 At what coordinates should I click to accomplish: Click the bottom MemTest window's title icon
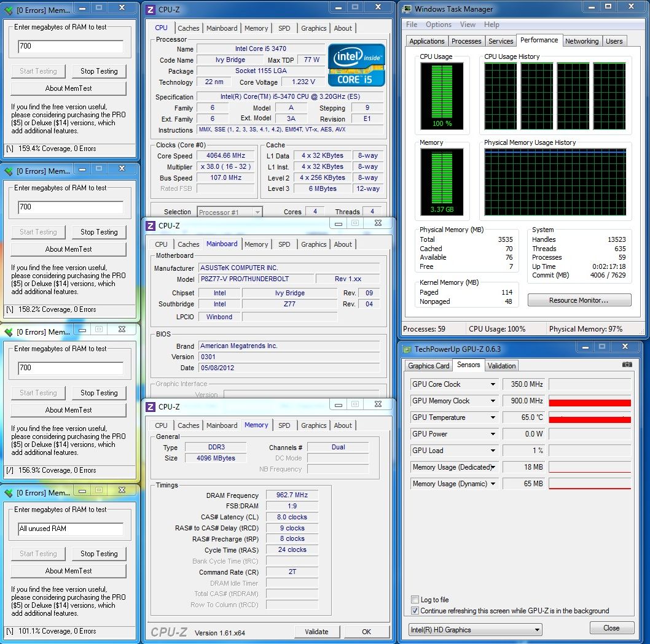coord(9,493)
